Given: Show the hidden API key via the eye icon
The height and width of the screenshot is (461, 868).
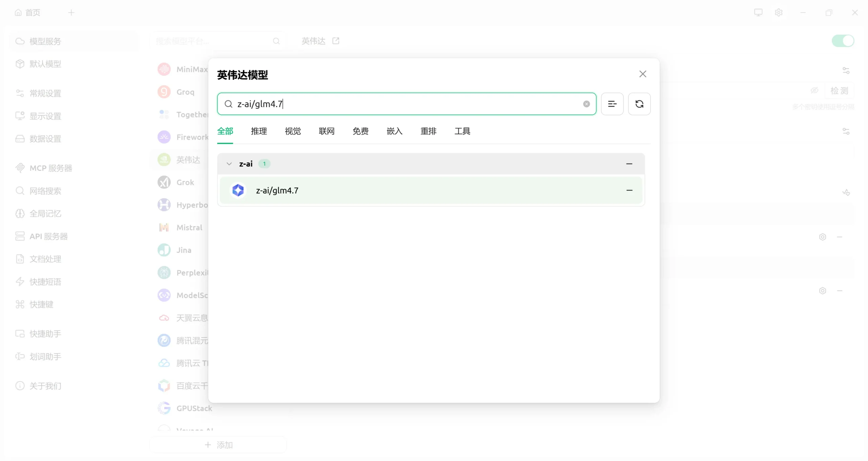Looking at the screenshot, I should point(814,91).
